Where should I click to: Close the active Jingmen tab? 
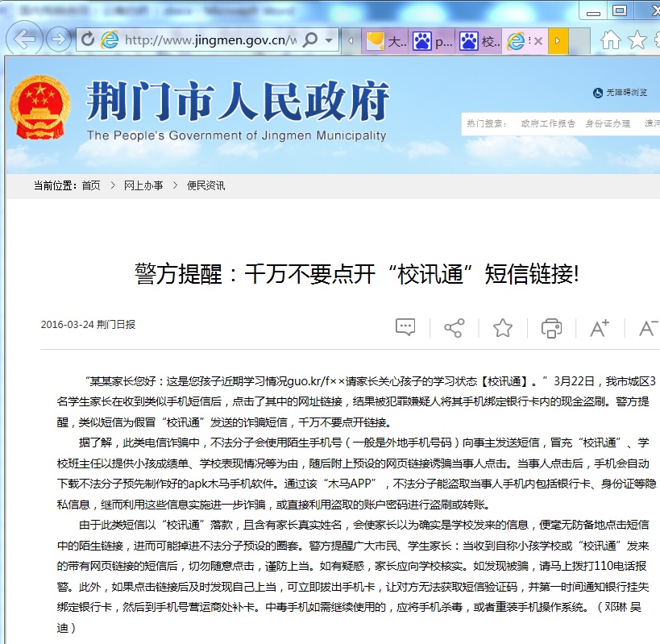(x=538, y=41)
